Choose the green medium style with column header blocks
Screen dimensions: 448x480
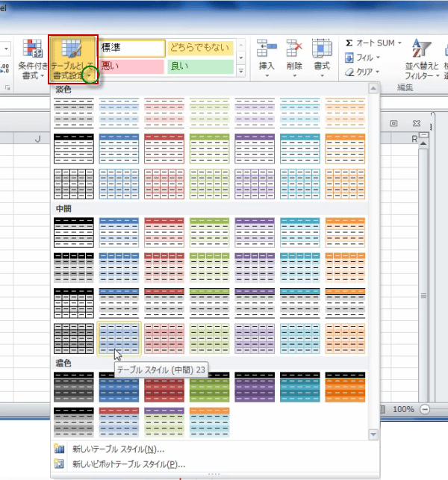(x=210, y=268)
